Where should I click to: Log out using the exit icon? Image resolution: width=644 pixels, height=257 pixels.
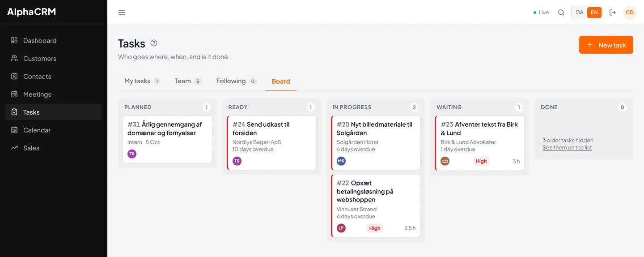point(613,13)
